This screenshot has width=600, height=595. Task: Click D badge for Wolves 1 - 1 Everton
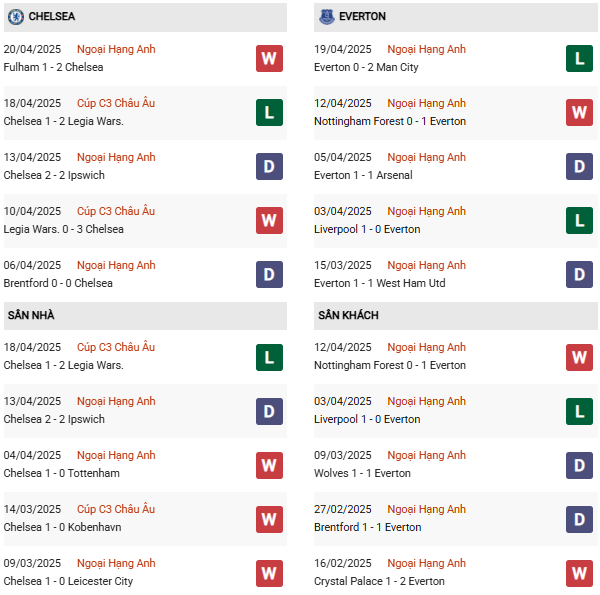tap(579, 465)
